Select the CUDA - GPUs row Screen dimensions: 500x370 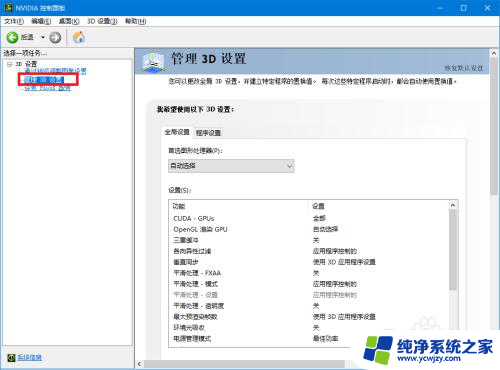tap(309, 219)
